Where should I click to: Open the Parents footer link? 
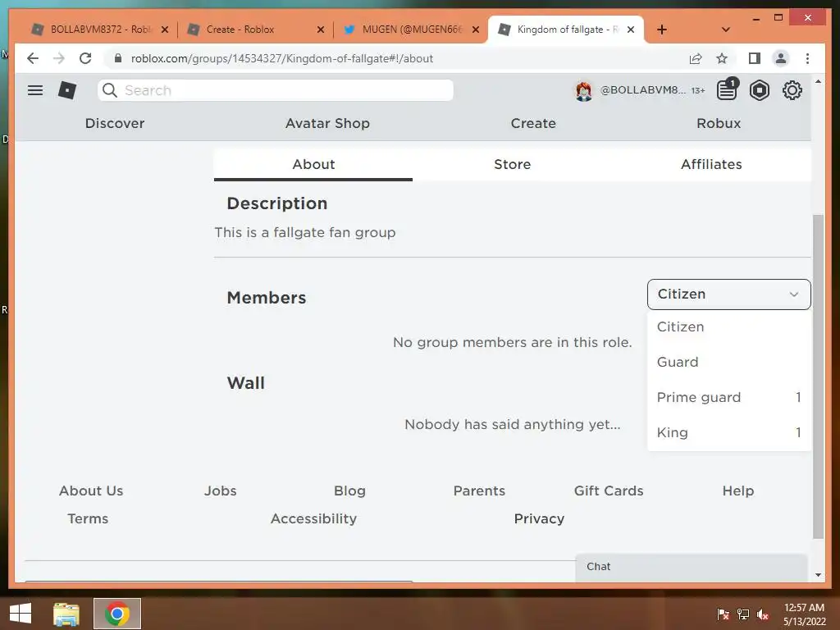click(479, 491)
